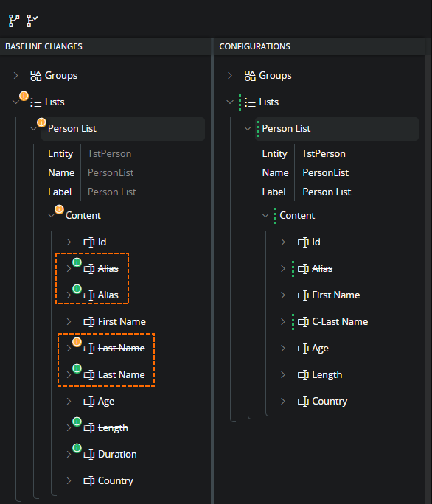This screenshot has width=432, height=504.
Task: Collapse the Content node in Baseline Changes
Action: coord(51,216)
